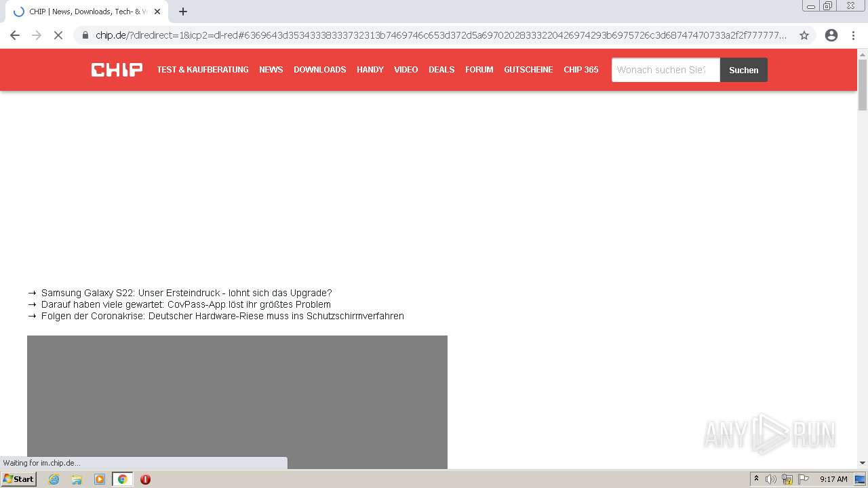Launch Internet Explorer from taskbar
The image size is (868, 488).
click(x=54, y=479)
